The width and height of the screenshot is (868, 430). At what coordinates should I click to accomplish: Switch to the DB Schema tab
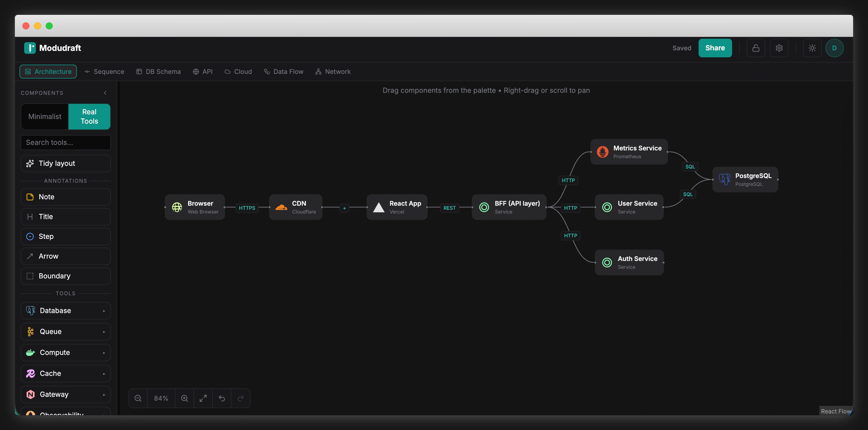click(158, 71)
